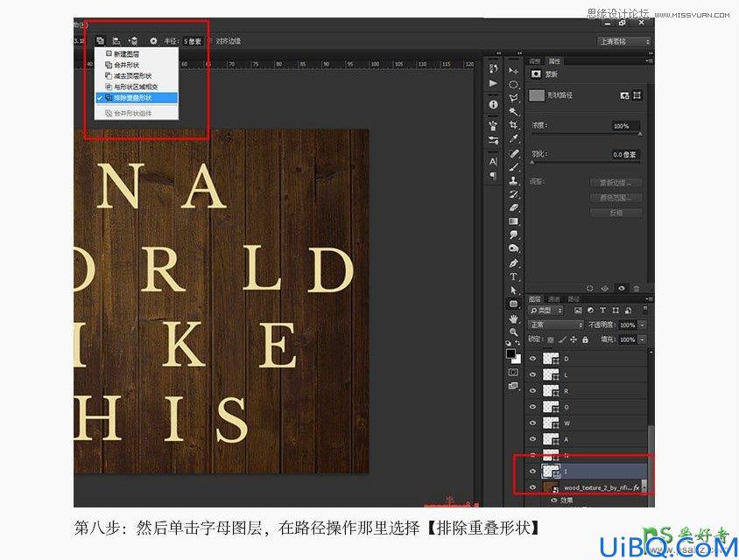
Task: Select the Horizontal Type tool
Action: coord(513,276)
